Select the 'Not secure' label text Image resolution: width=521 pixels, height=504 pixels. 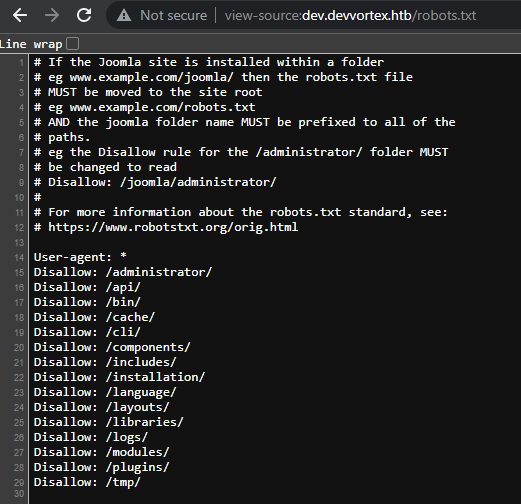point(173,16)
